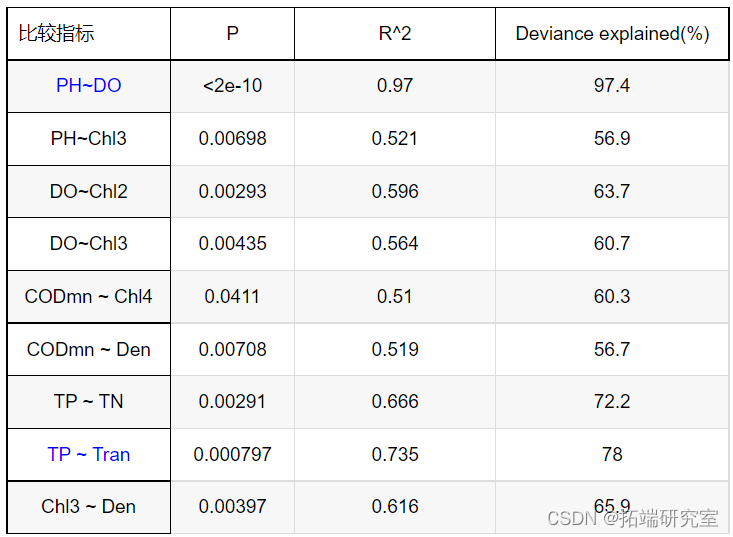Click the PH~Chl3 row label
Screen dimensions: 733x537
pos(88,138)
